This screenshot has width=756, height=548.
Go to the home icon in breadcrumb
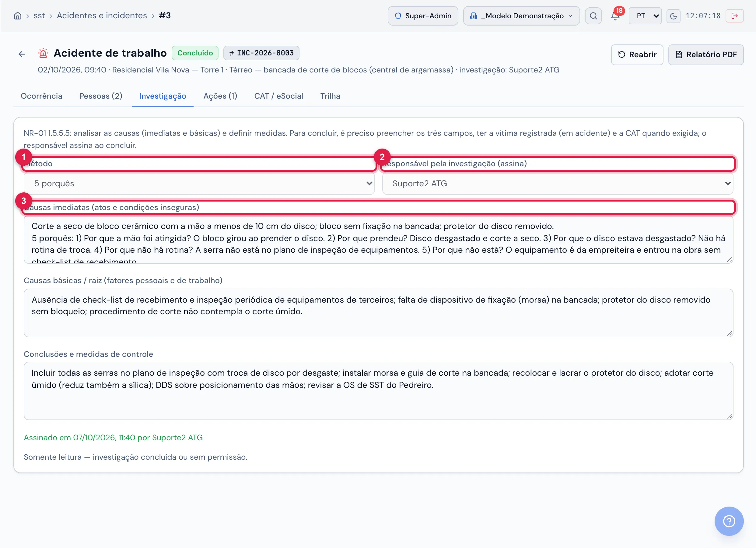[x=18, y=16]
